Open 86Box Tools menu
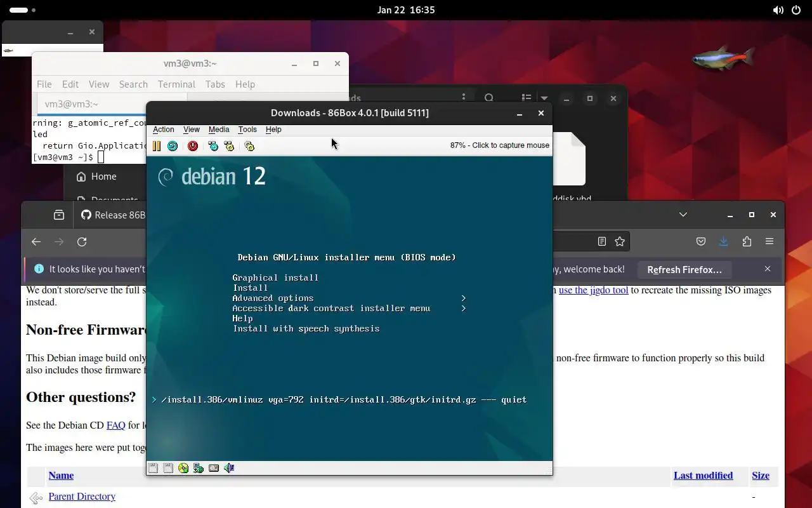The width and height of the screenshot is (812, 508). click(x=247, y=130)
